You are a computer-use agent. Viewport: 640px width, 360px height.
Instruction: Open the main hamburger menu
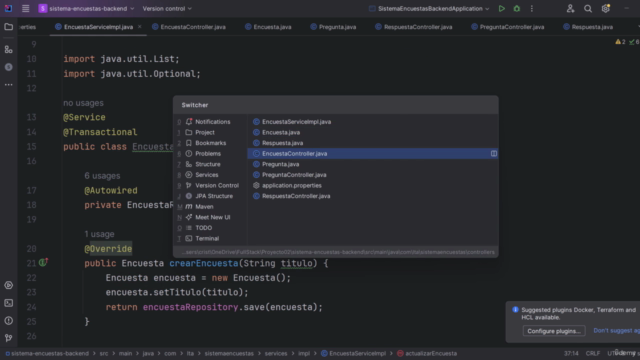click(x=25, y=9)
